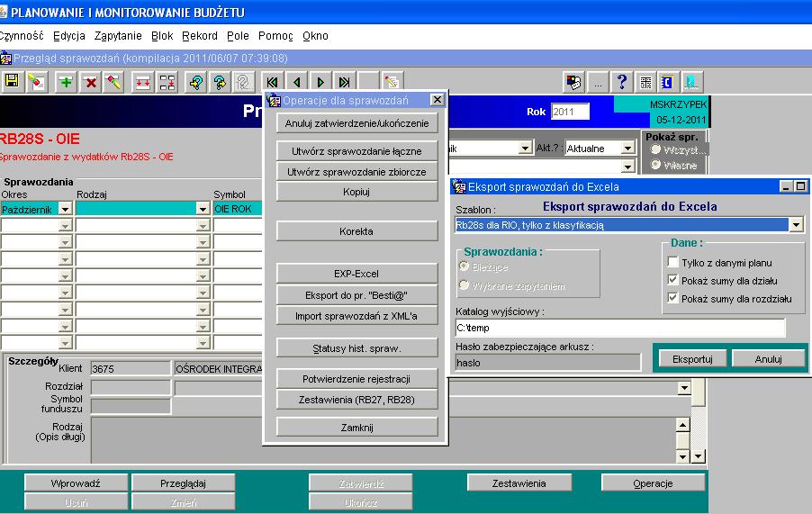The image size is (812, 514).
Task: Click the pencil-eraser clear field toolbar icon
Action: (x=114, y=82)
